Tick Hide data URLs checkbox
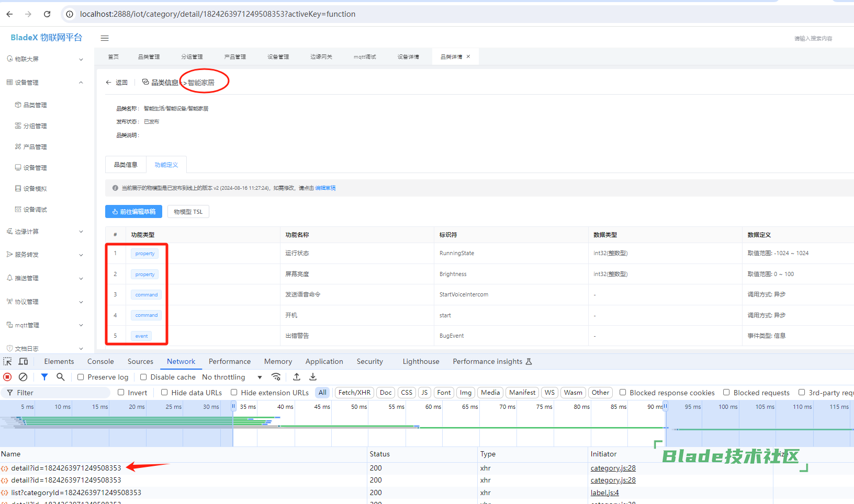 point(164,392)
